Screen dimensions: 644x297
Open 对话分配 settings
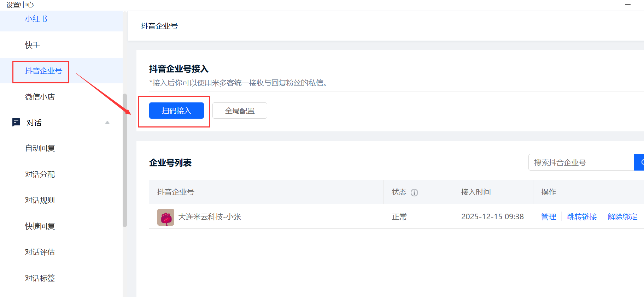pos(40,174)
